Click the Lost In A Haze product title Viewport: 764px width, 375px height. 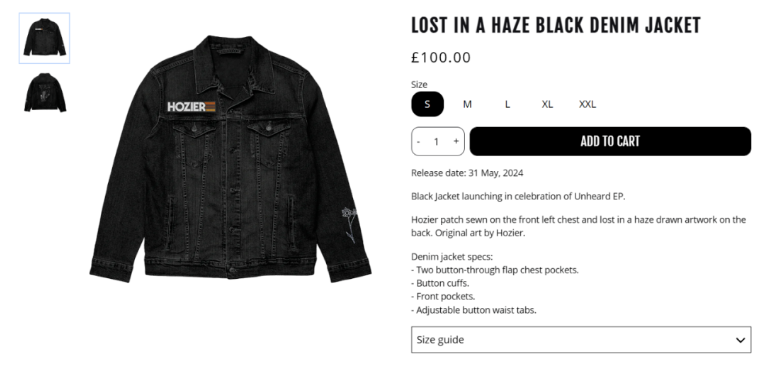pyautogui.click(x=555, y=25)
